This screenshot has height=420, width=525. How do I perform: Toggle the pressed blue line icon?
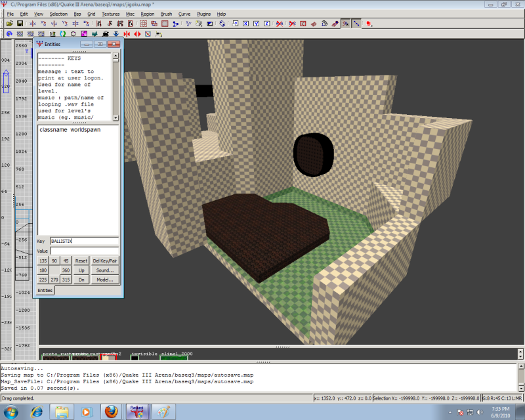pos(356,24)
